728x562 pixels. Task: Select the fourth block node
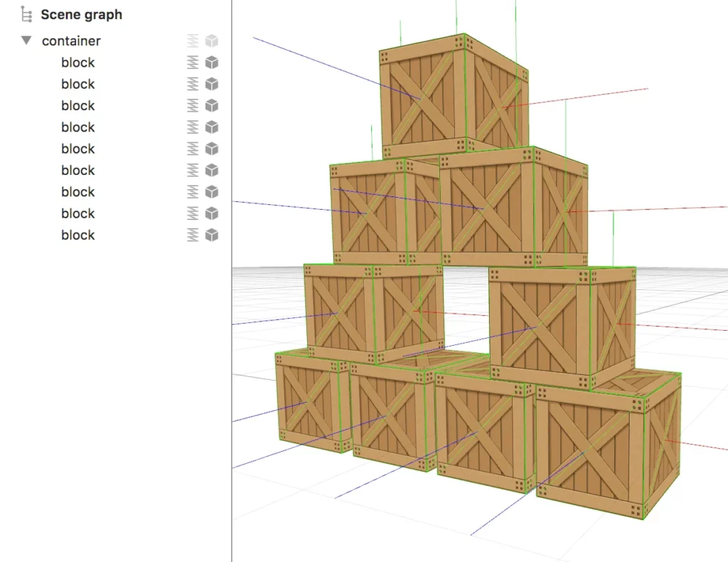coord(78,127)
